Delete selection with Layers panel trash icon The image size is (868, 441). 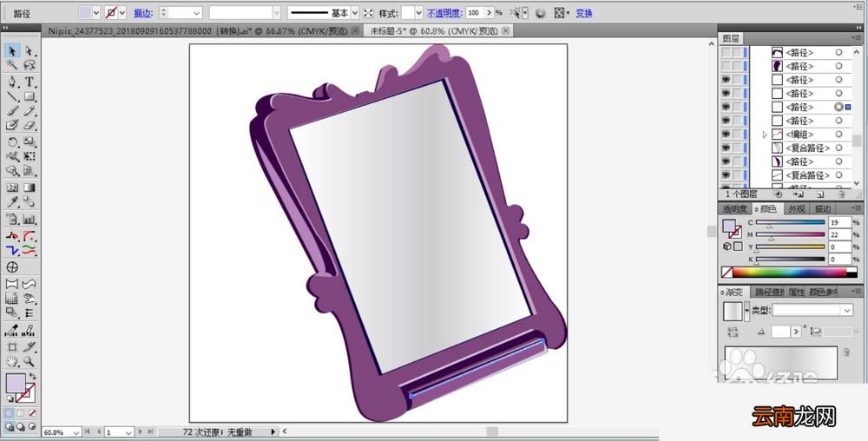pos(841,194)
